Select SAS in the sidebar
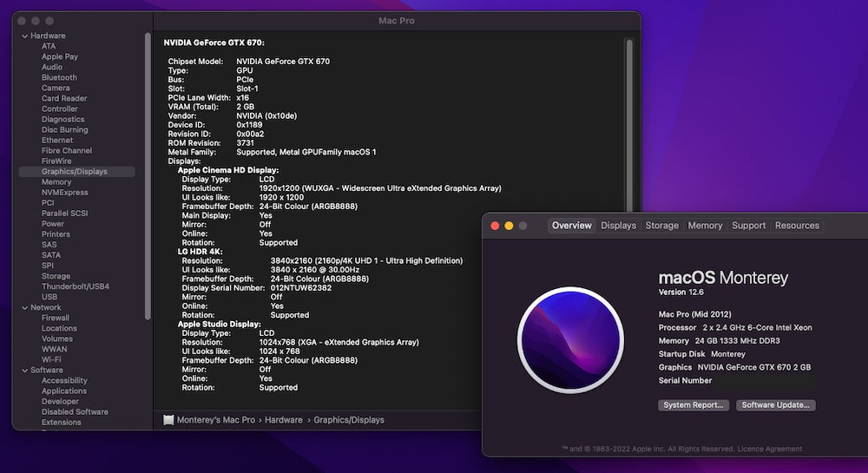Image resolution: width=868 pixels, height=473 pixels. click(x=49, y=245)
